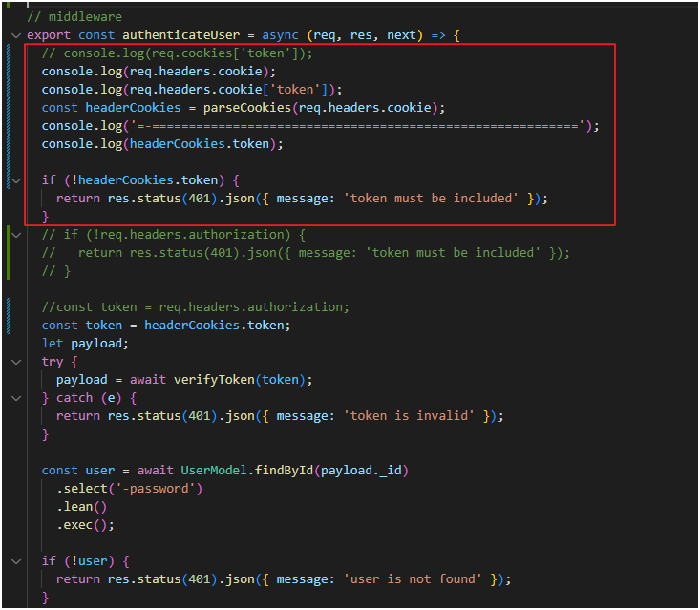This screenshot has width=700, height=610.
Task: Click the 'console.log(req.headers.cookie);' line
Action: (x=159, y=72)
